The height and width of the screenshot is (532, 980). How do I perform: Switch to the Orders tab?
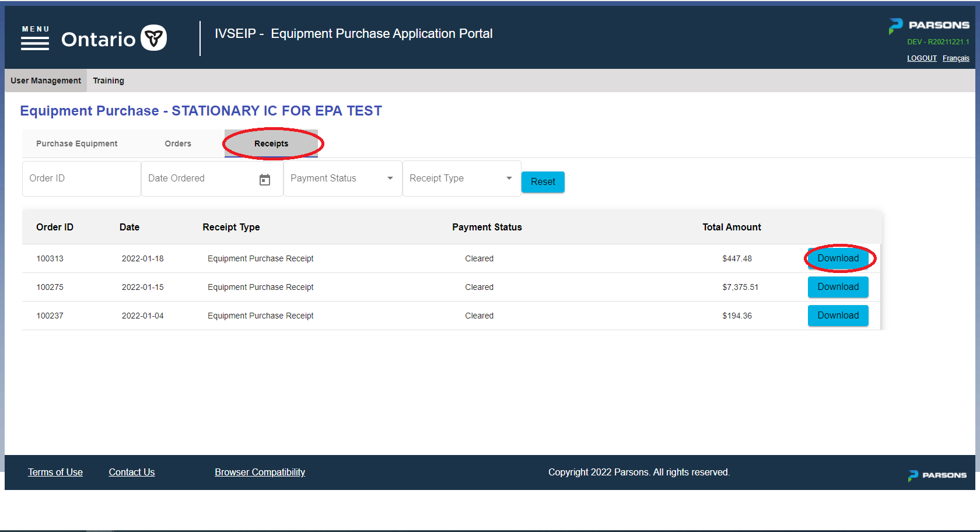tap(177, 143)
